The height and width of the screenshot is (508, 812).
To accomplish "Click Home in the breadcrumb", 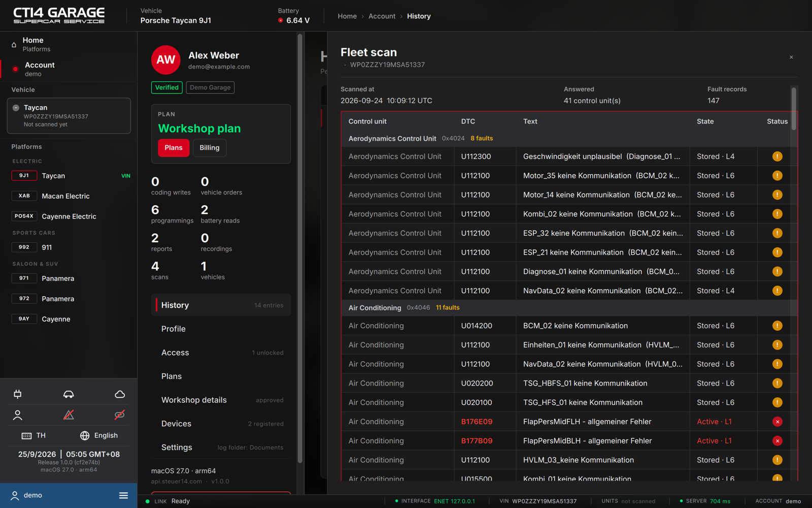I will pos(347,16).
